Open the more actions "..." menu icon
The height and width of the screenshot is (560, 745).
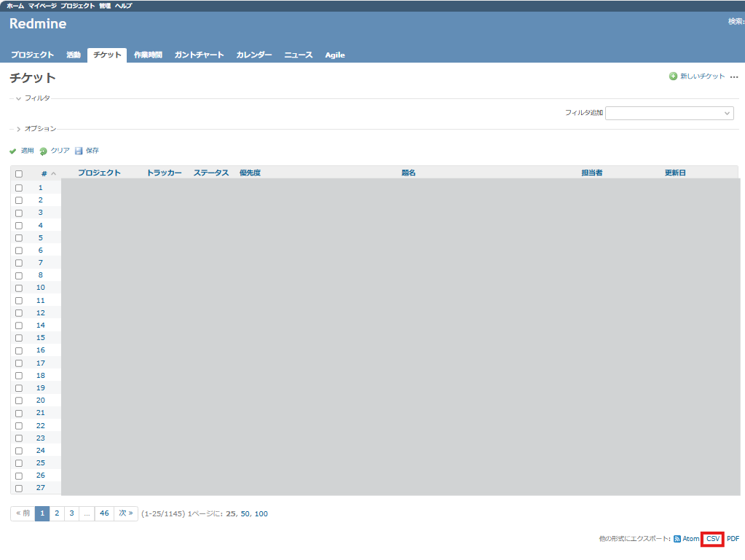[x=735, y=76]
